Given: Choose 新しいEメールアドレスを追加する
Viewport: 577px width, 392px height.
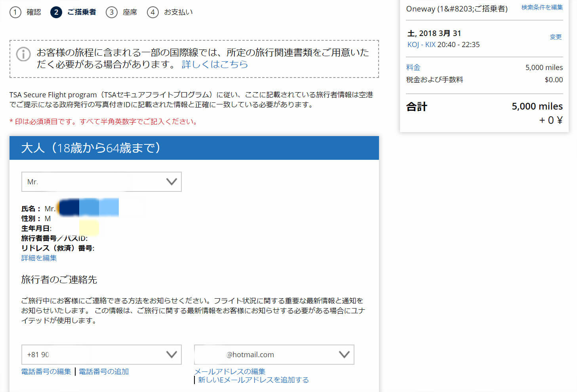Looking at the screenshot, I should pos(253,380).
